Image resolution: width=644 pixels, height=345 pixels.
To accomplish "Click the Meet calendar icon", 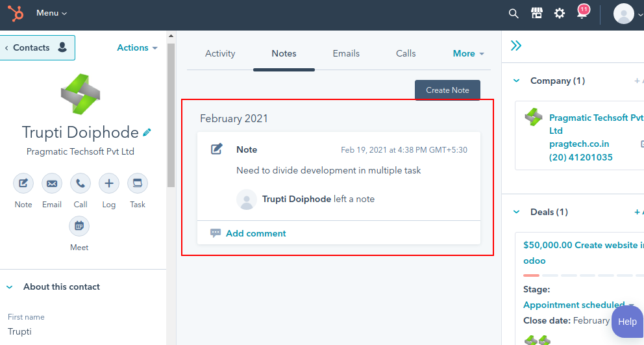I will 79,226.
